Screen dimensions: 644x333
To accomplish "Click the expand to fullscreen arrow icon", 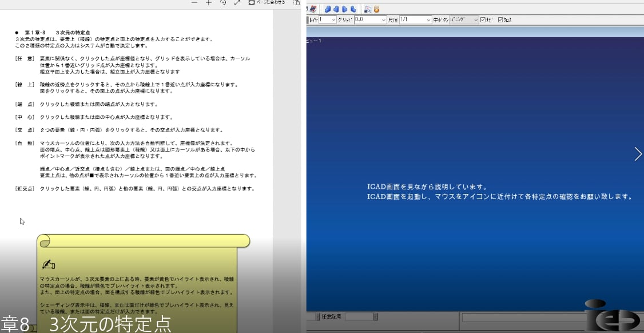I will [x=237, y=3].
